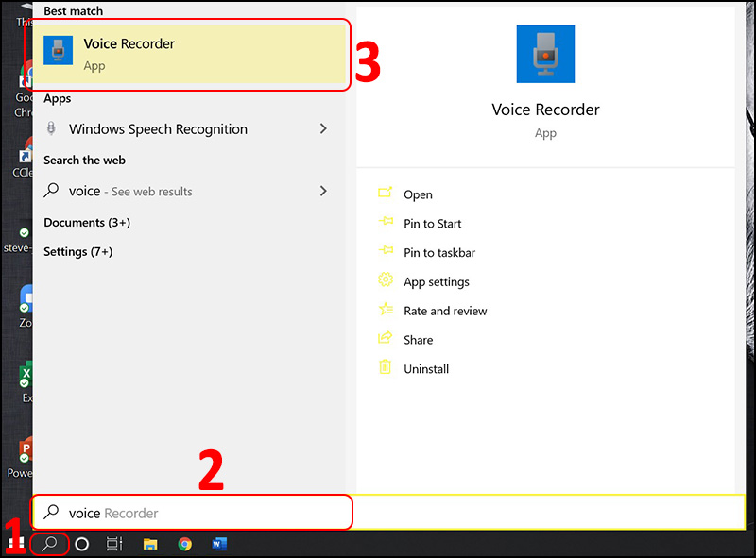This screenshot has width=756, height=558.
Task: Open Voice Recorder best match result
Action: coord(190,54)
